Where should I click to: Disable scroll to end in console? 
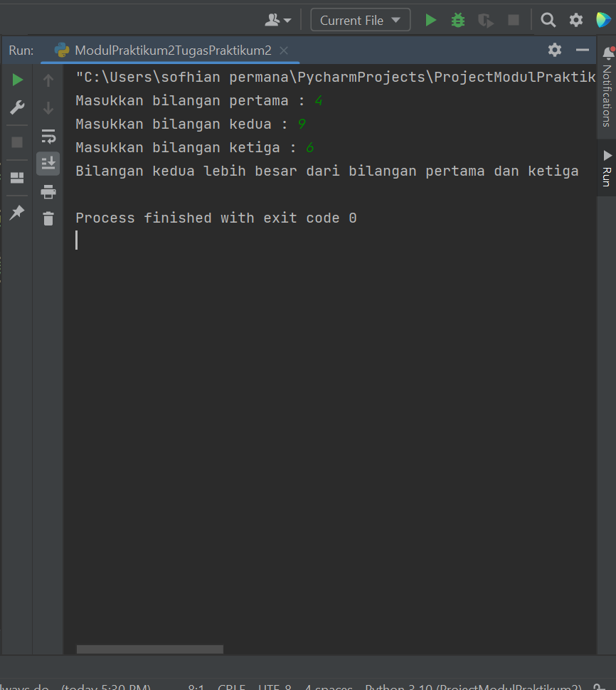coord(48,164)
